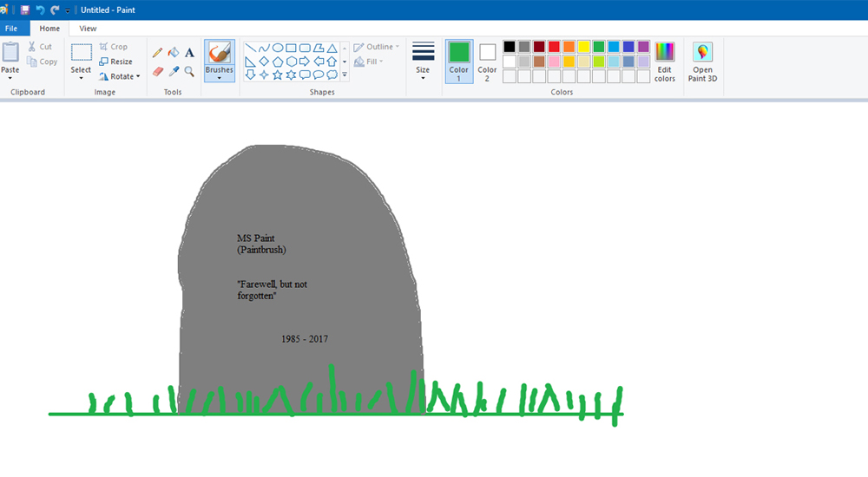The width and height of the screenshot is (868, 477).
Task: Choose the Oval callout shape
Action: pyautogui.click(x=319, y=75)
